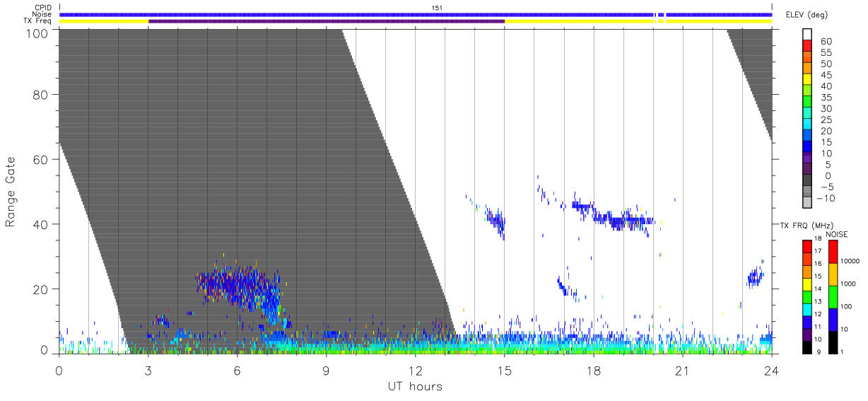Click x-axis tick label "6"
The image size is (868, 401).
(x=237, y=371)
